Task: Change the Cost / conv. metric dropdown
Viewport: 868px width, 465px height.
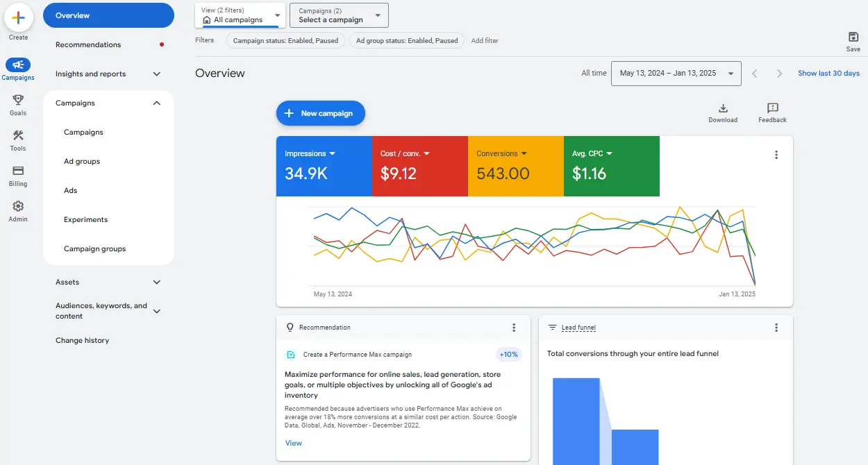Action: pyautogui.click(x=406, y=154)
